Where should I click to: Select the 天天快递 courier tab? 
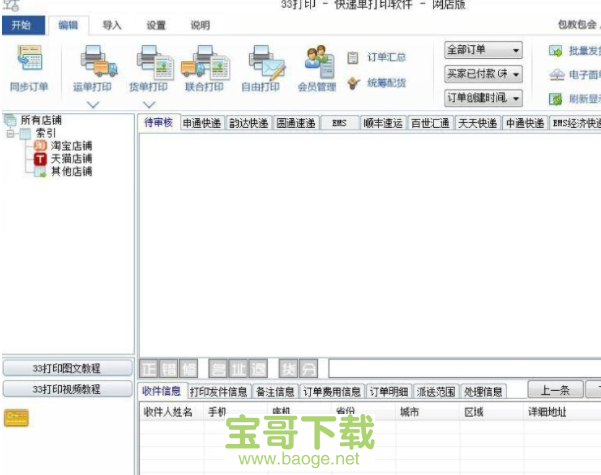coord(478,123)
